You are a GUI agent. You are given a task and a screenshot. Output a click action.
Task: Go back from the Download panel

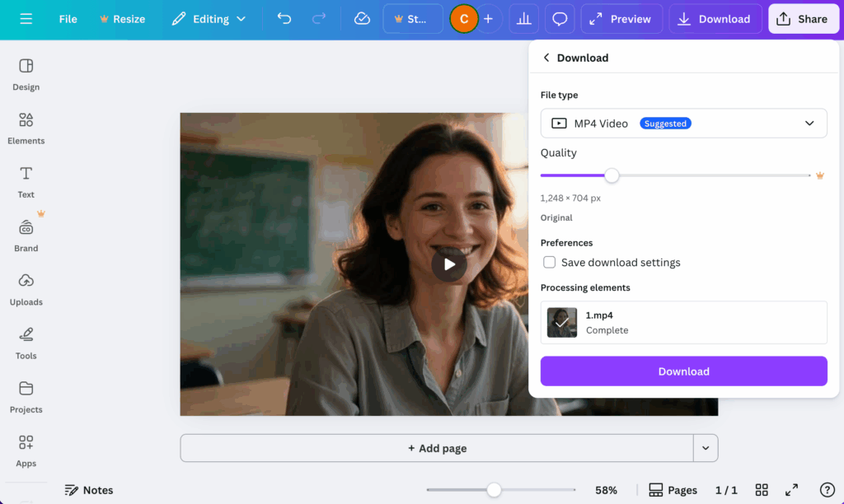546,58
